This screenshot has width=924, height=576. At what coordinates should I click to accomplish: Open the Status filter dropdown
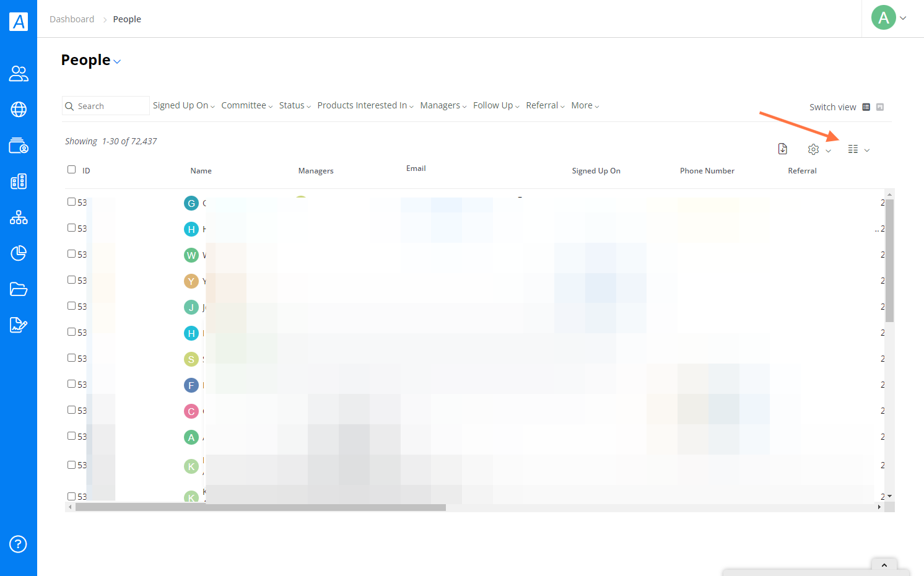(x=295, y=106)
